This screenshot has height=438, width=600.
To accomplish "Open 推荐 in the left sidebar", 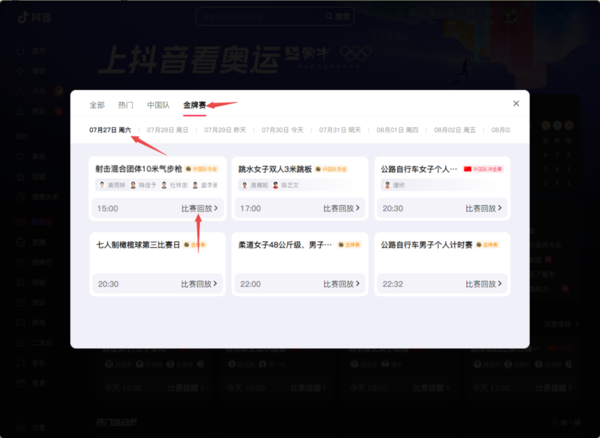I will (33, 71).
